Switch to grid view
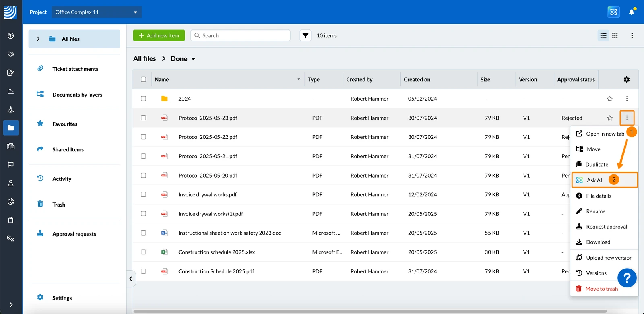Screen dimensions: 644x314 tap(615, 35)
